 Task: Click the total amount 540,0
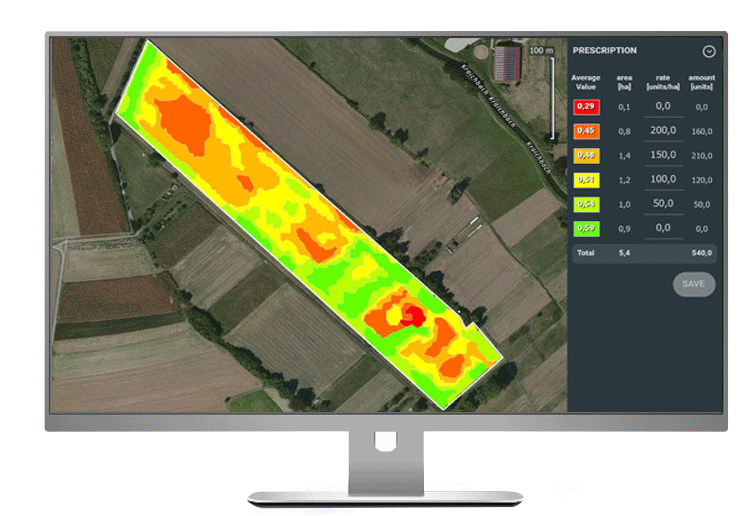pyautogui.click(x=702, y=253)
